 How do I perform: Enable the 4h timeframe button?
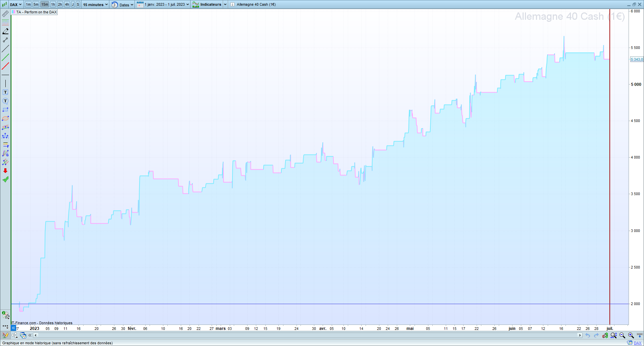(67, 5)
